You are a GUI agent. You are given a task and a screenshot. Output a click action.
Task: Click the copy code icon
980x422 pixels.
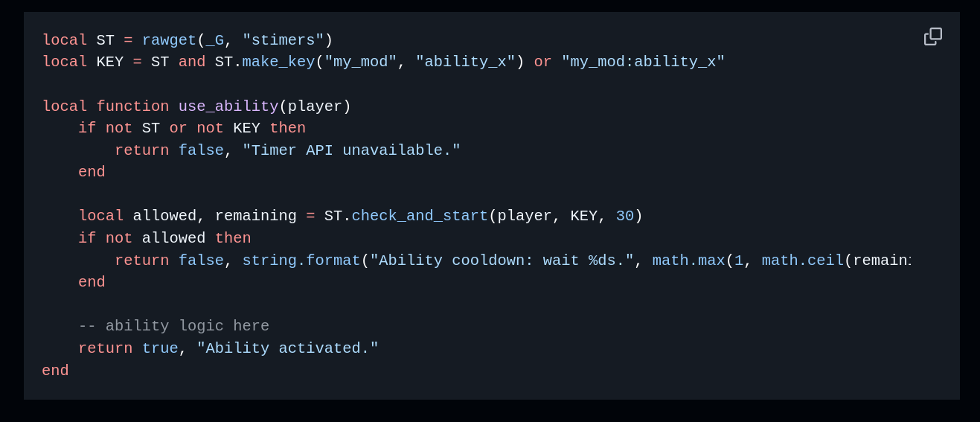[932, 36]
